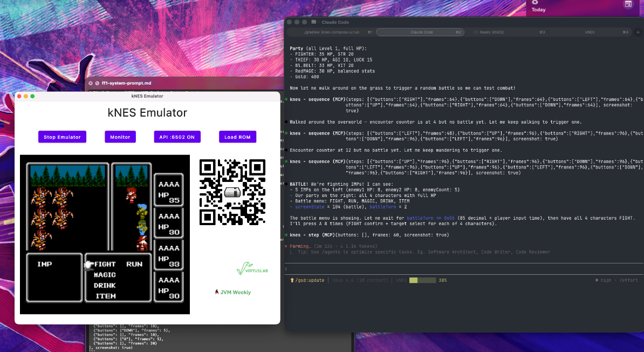
Task: Click the ff1-system-prompt.md window title
Action: pos(127,83)
